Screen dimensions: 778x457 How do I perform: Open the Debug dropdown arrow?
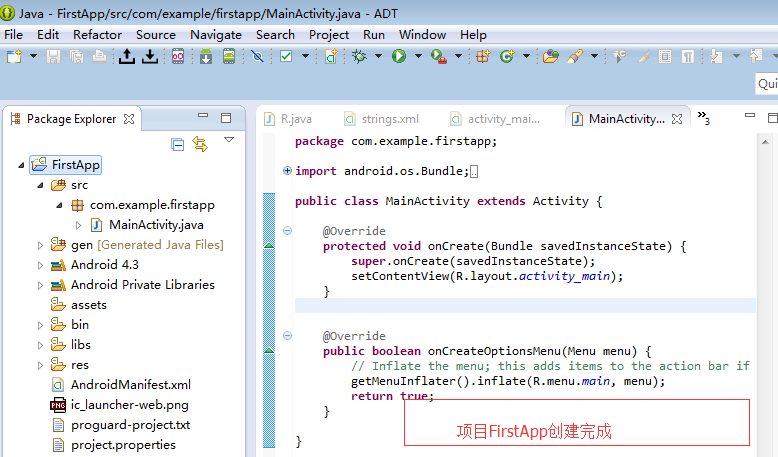click(x=378, y=56)
